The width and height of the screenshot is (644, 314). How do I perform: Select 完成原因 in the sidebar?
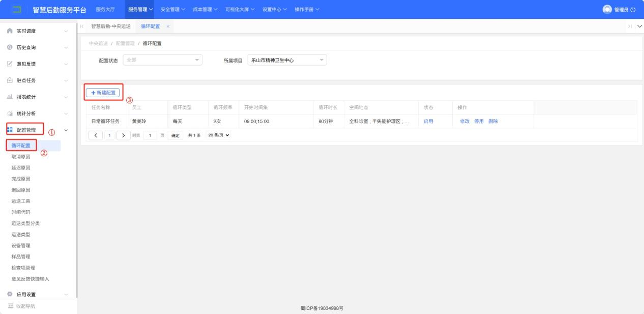(21, 179)
